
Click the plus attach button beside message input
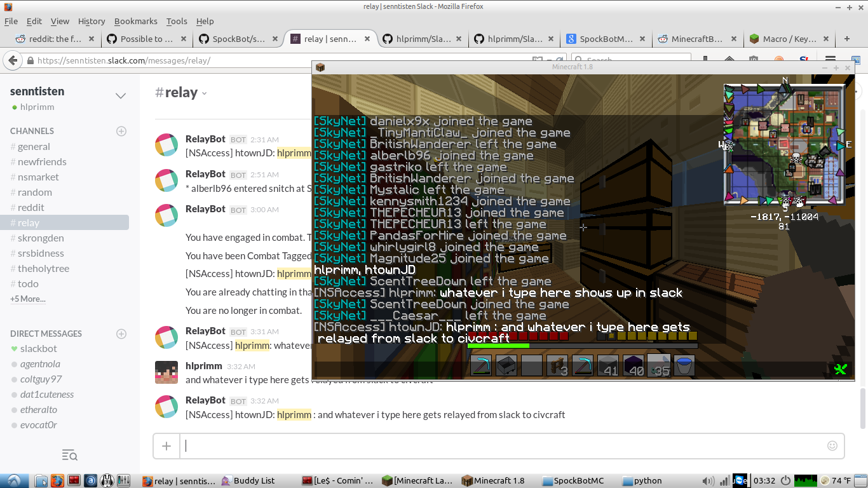[166, 445]
